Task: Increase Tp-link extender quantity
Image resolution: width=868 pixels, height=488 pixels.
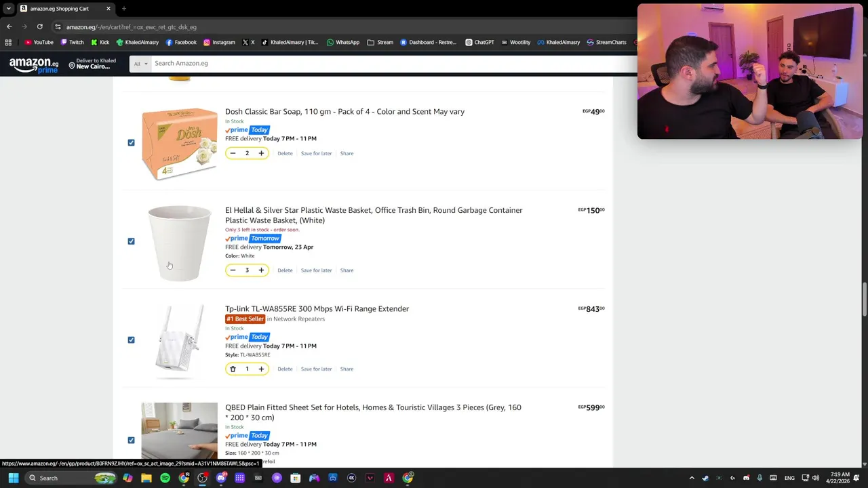Action: [x=261, y=369]
